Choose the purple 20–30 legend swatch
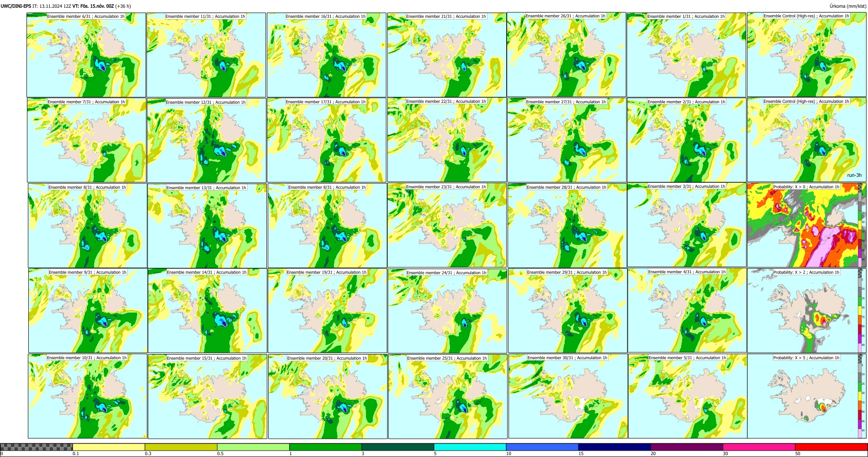 point(687,447)
